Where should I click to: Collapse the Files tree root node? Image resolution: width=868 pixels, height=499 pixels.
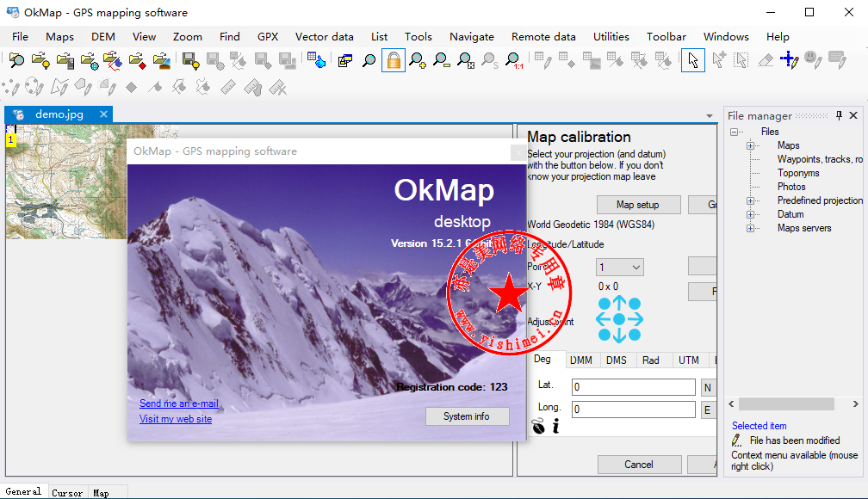[x=734, y=132]
